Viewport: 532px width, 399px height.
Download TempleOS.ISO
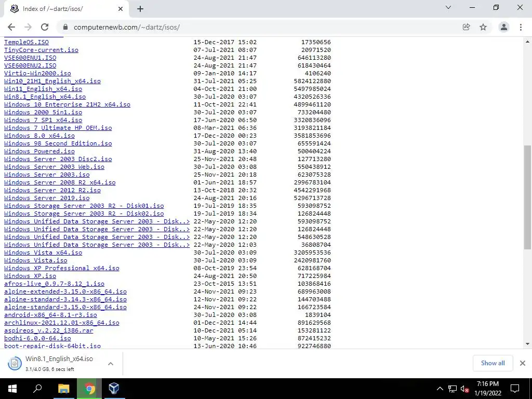26,42
